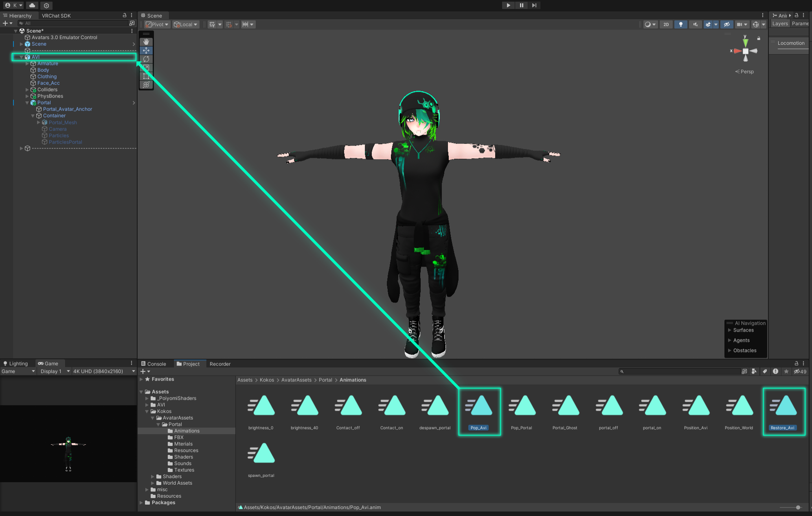Viewport: 812px width, 516px height.
Task: Select the Rect tool
Action: 146,76
